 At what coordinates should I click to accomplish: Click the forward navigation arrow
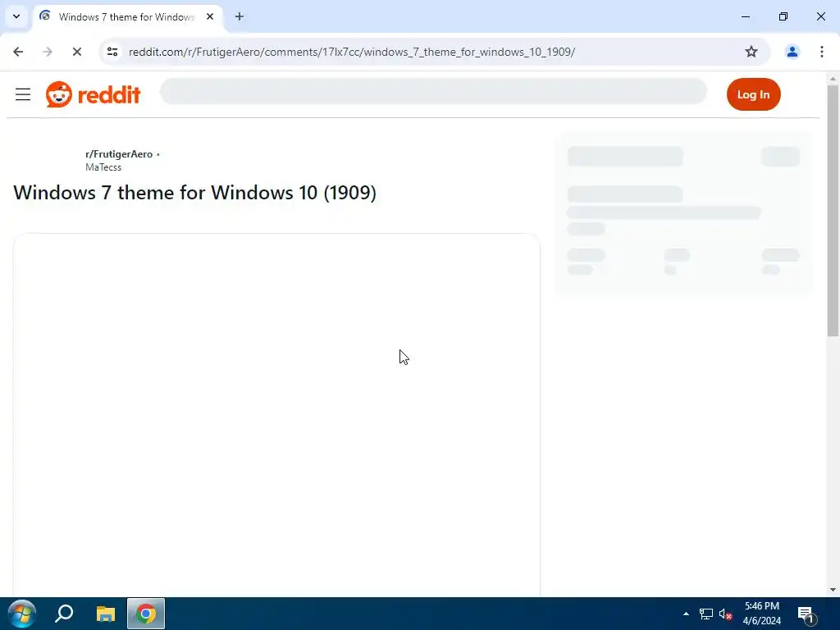[x=48, y=52]
